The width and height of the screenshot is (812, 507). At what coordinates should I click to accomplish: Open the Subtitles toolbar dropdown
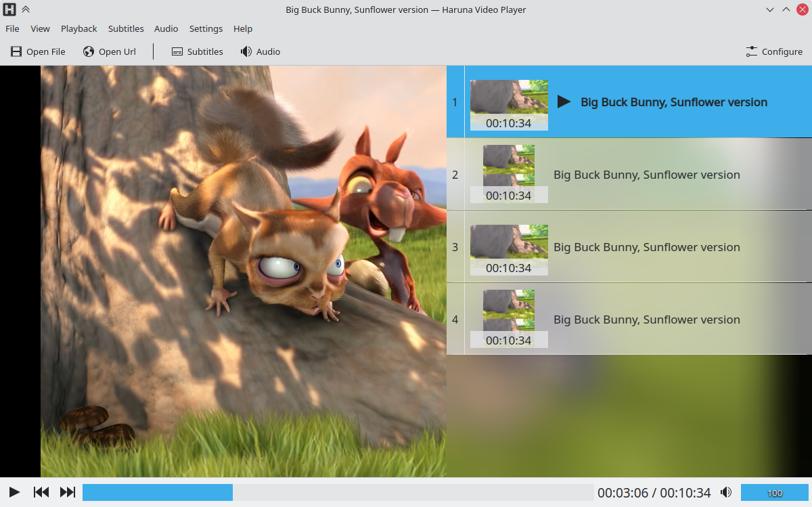(197, 51)
